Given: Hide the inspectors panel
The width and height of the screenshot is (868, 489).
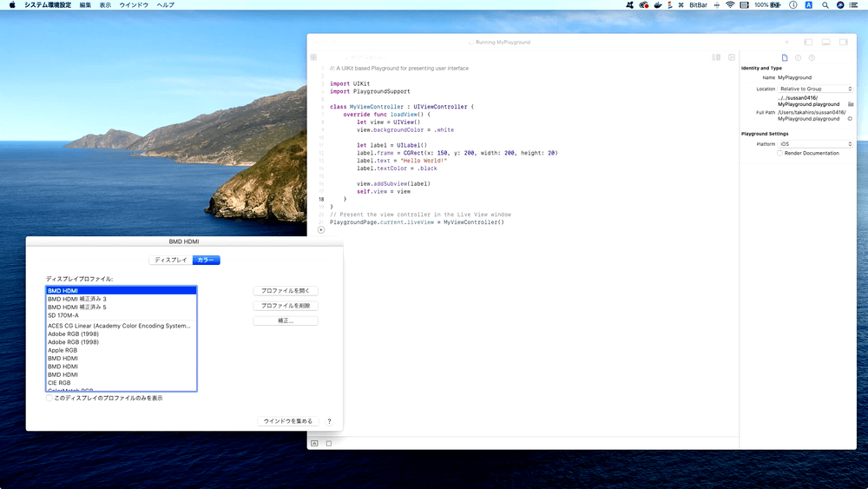Looking at the screenshot, I should tap(843, 42).
